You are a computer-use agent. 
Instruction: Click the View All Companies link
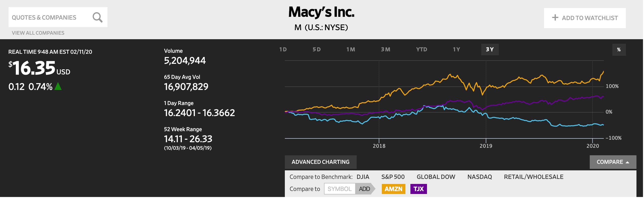pyautogui.click(x=38, y=33)
